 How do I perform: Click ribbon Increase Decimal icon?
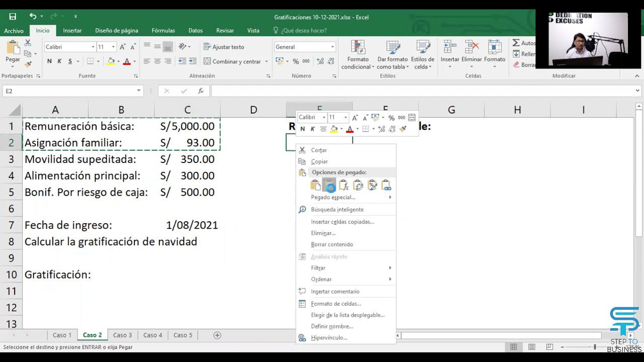(x=320, y=61)
